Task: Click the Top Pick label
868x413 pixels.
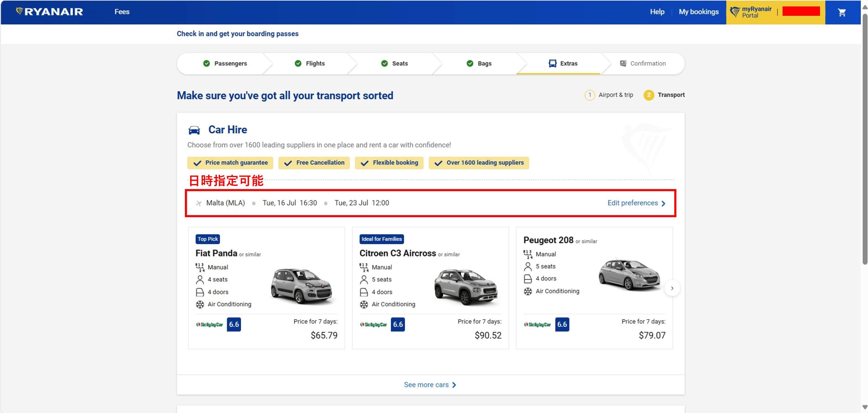Action: [208, 239]
